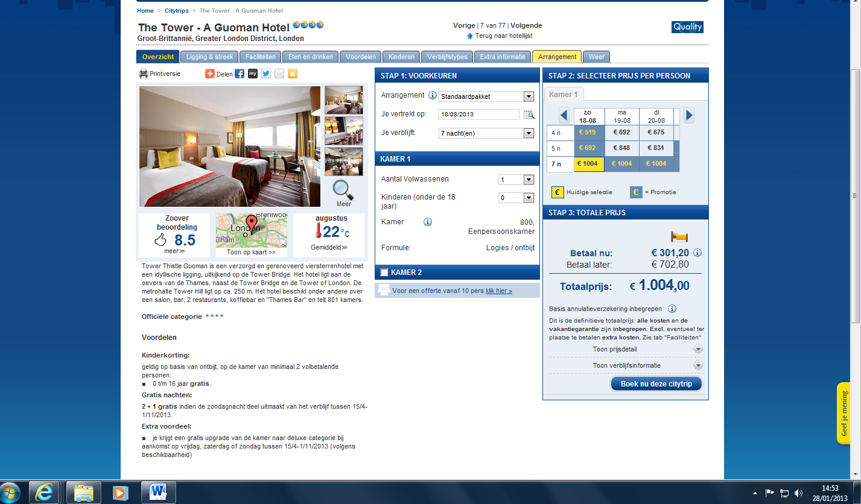Screen dimensions: 861x504
Task: Open the Arrangement Standaardpakket dropdown
Action: [x=529, y=96]
